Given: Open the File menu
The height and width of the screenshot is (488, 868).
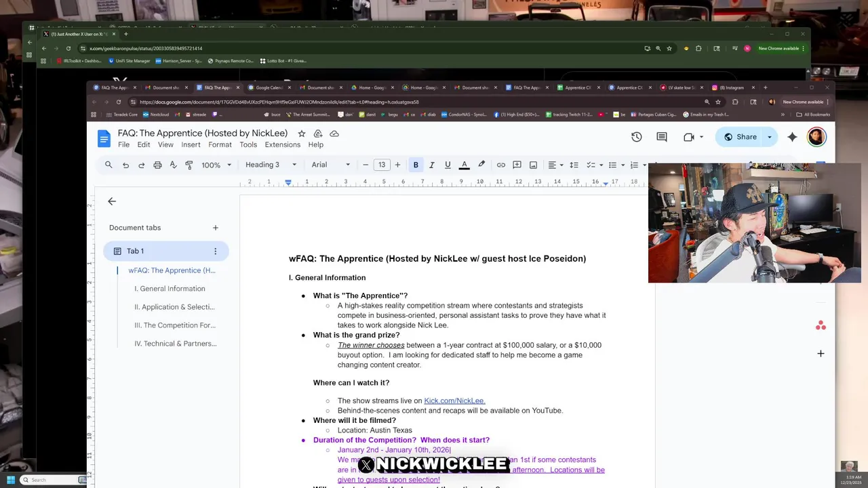Looking at the screenshot, I should click(123, 144).
